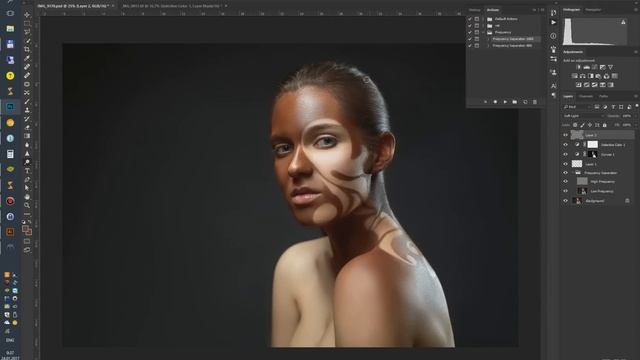Turn layer filtering on or off
Image resolution: width=640 pixels, height=360 pixels.
point(637,106)
